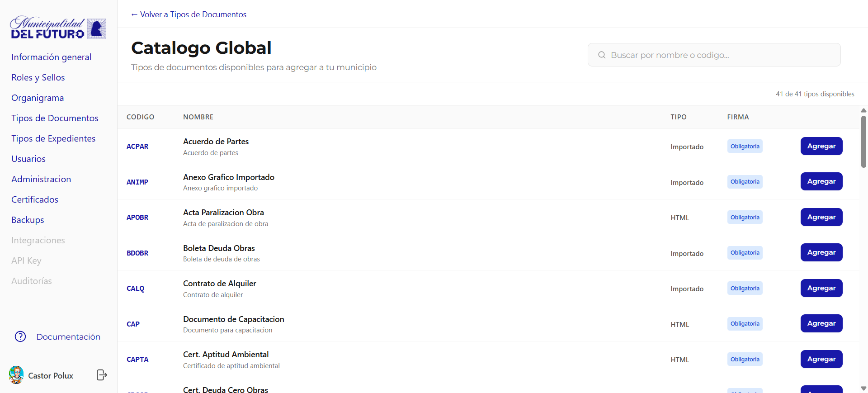Click the scrollbar up arrow
This screenshot has width=868, height=393.
[x=863, y=110]
